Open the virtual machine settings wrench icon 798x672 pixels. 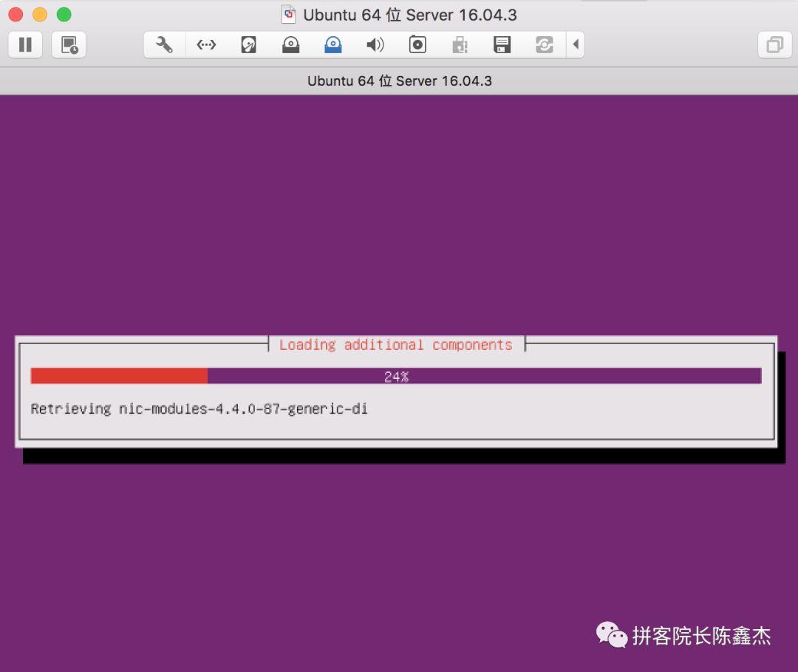pyautogui.click(x=163, y=44)
